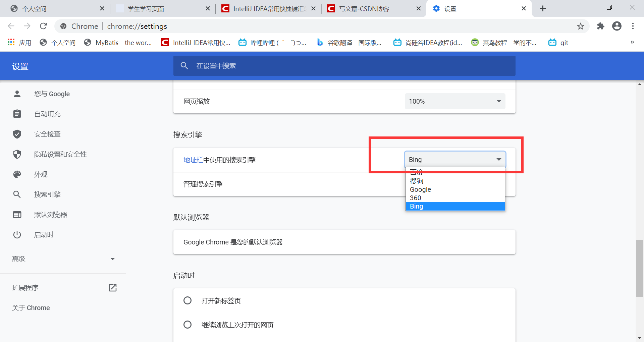Click palette icon beside 外观
The image size is (644, 342).
pyautogui.click(x=17, y=174)
